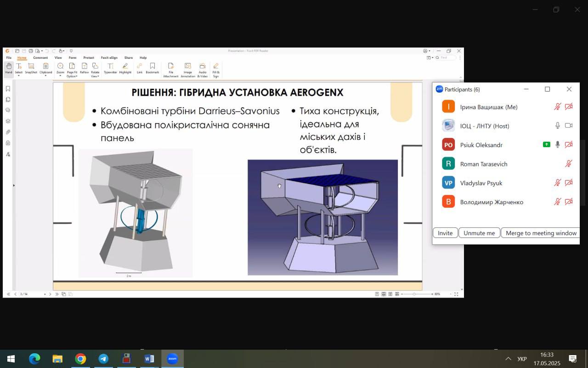Jump to the last page
Screen dimensions: 588x368
pos(57,294)
